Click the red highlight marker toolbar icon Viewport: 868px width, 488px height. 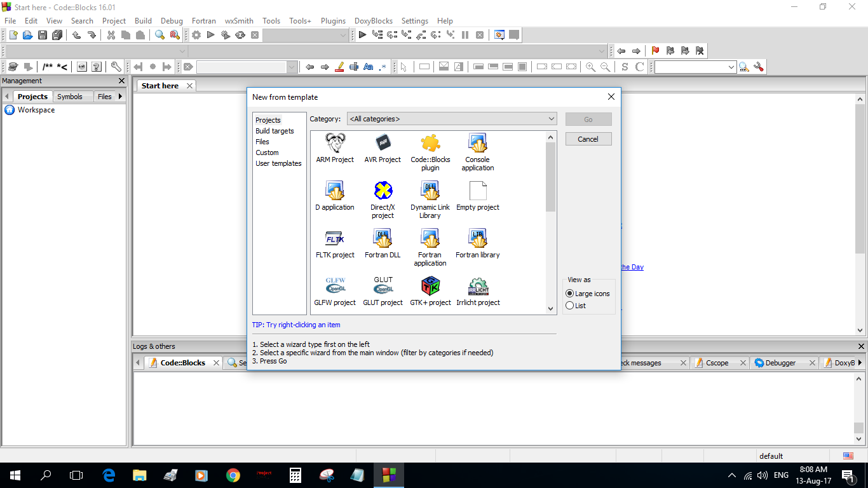pyautogui.click(x=339, y=67)
